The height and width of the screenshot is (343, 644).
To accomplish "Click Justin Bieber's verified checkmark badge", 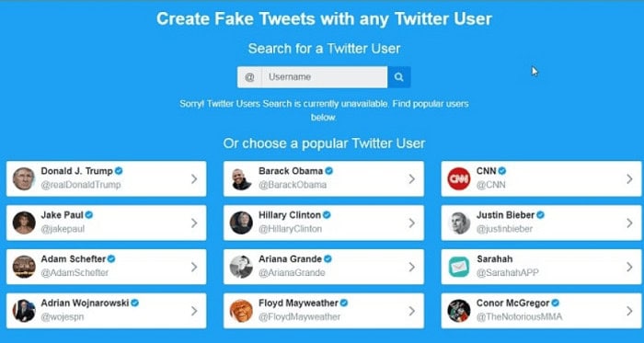I will click(541, 215).
